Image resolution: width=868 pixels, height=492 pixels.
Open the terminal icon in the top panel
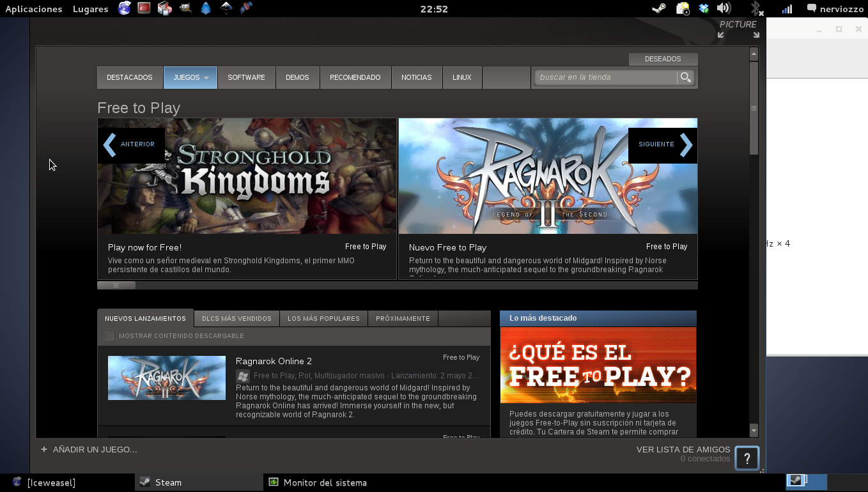pos(144,8)
